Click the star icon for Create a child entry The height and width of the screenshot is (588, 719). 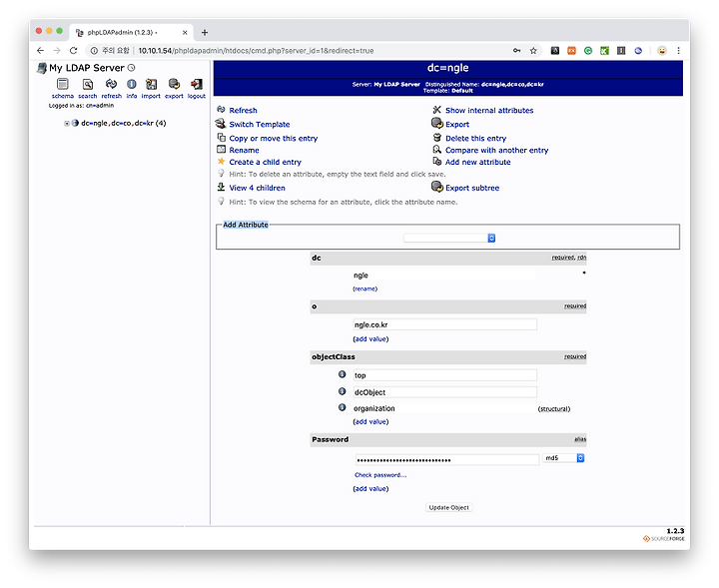tap(221, 162)
